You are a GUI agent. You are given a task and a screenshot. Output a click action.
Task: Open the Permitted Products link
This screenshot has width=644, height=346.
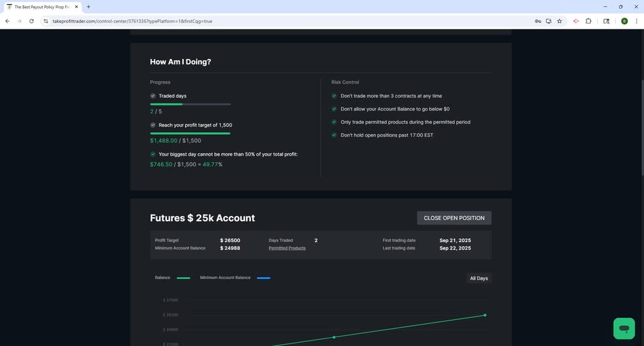click(287, 248)
